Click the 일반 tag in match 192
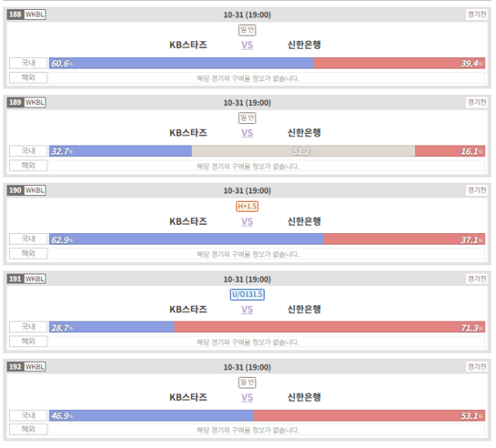Screen dimensions: 496x448 [247, 383]
